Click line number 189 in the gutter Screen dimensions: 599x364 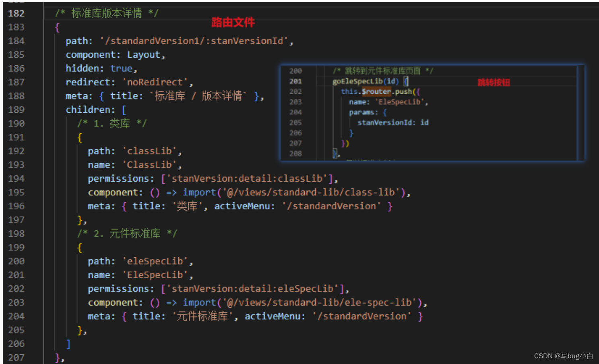(x=16, y=110)
